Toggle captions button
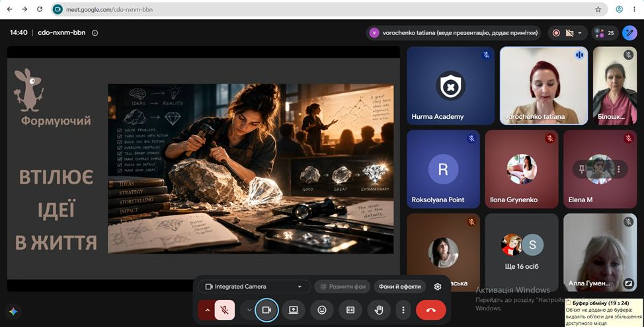Screen dimensions: 644x327 pyautogui.click(x=350, y=310)
